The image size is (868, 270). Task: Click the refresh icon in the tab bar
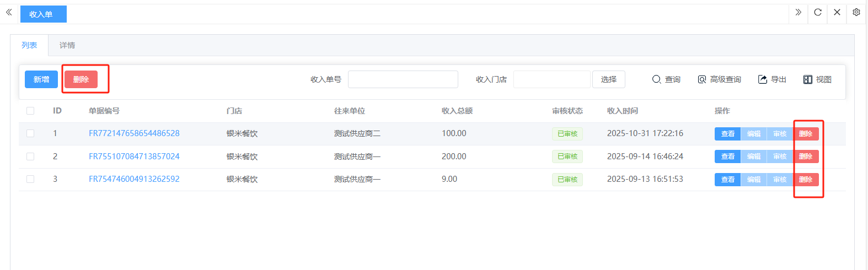(x=817, y=12)
